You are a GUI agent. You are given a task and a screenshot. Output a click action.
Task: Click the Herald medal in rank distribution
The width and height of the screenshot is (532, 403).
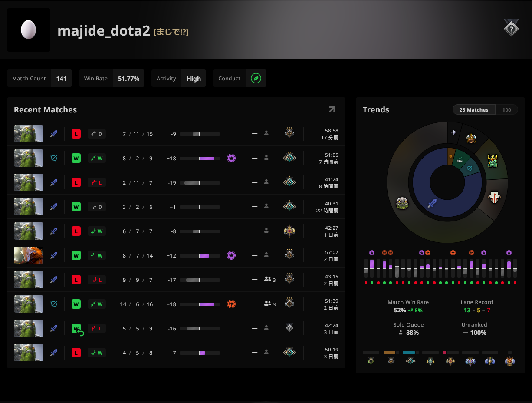tap(371, 361)
